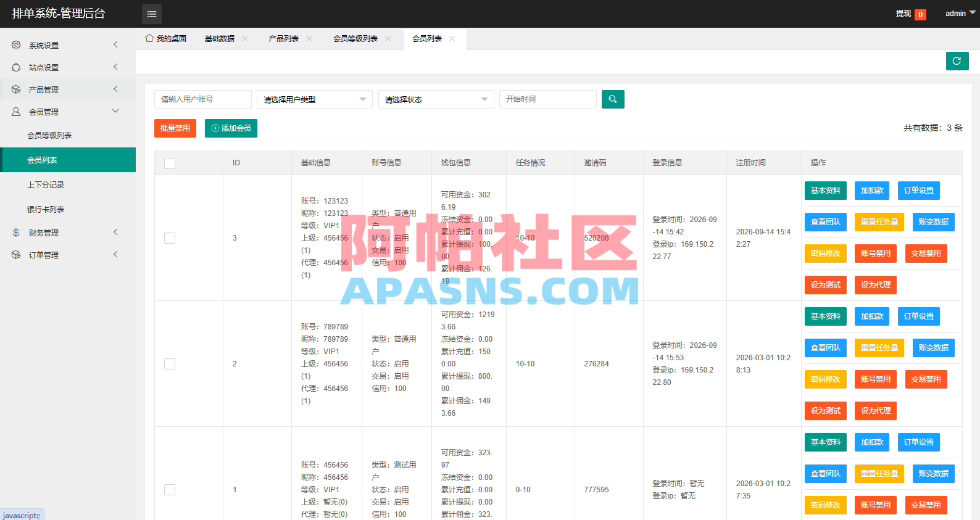Screen dimensions: 980x520
Task: Close the 基础数据 tab
Action: click(245, 38)
